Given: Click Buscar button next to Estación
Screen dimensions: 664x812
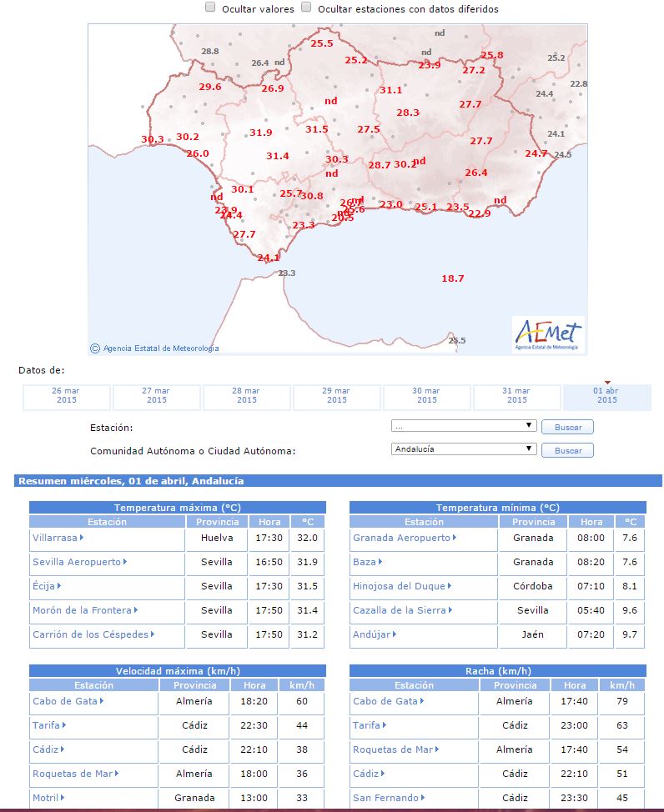Looking at the screenshot, I should click(x=567, y=427).
